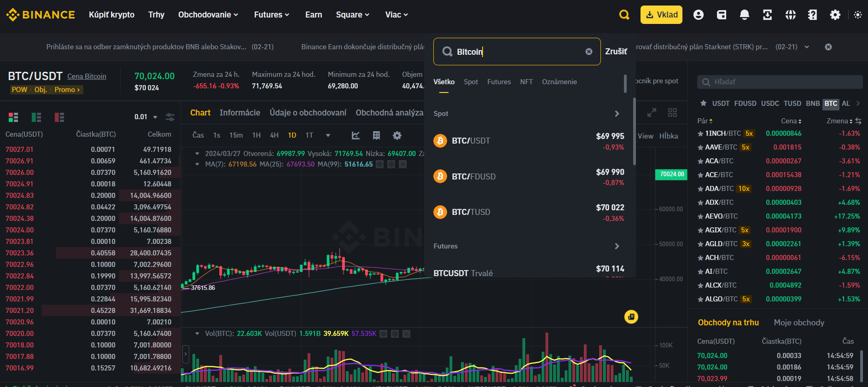
Task: Switch to Informácie tab
Action: pyautogui.click(x=240, y=113)
